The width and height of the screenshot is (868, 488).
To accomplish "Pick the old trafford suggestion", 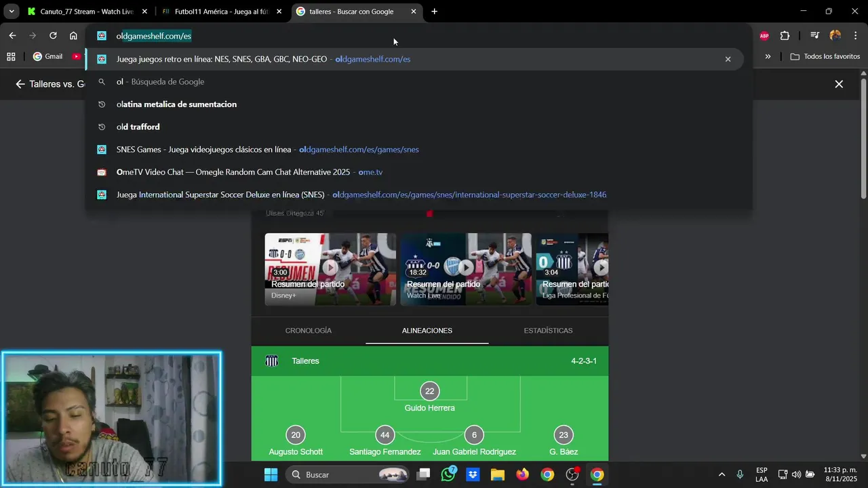I will (x=415, y=127).
